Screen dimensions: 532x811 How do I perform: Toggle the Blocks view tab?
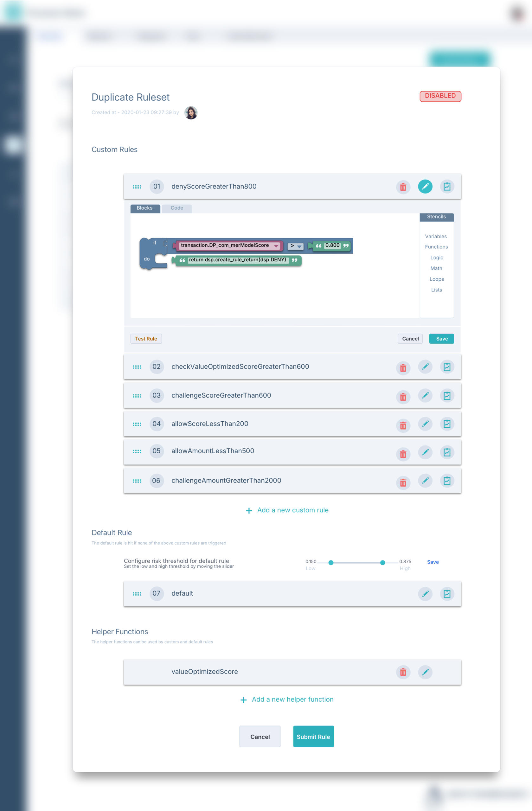[x=144, y=208]
